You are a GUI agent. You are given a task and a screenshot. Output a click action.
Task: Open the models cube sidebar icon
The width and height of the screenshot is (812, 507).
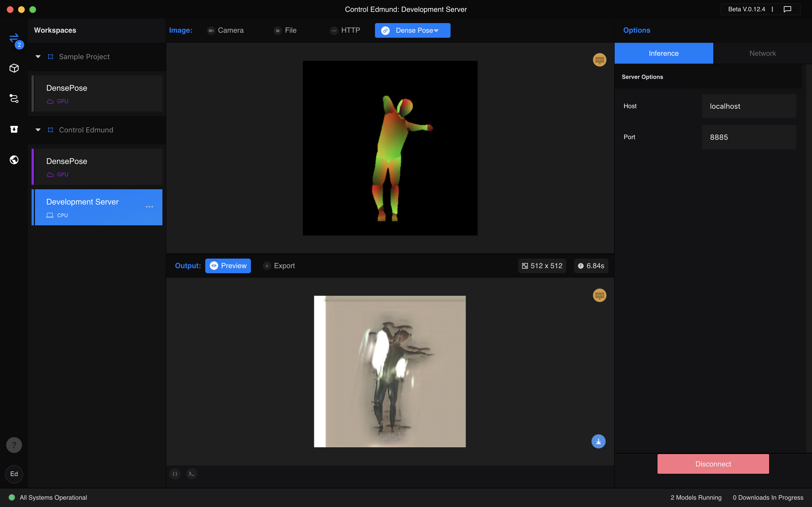(x=14, y=68)
